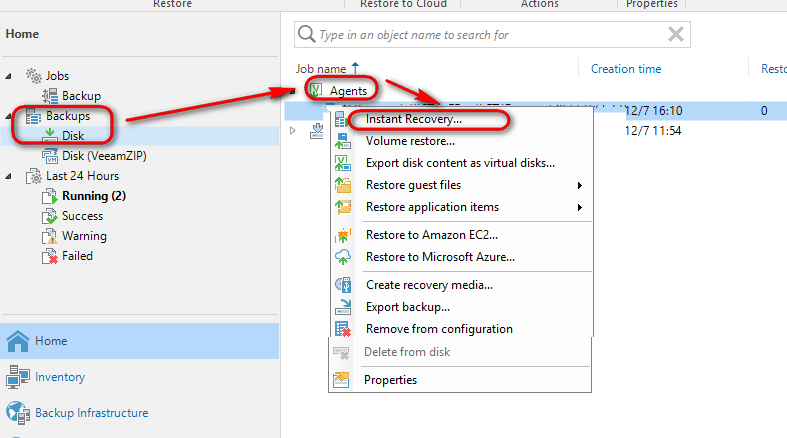The width and height of the screenshot is (787, 438).
Task: Click the magnifier search icon
Action: 306,34
